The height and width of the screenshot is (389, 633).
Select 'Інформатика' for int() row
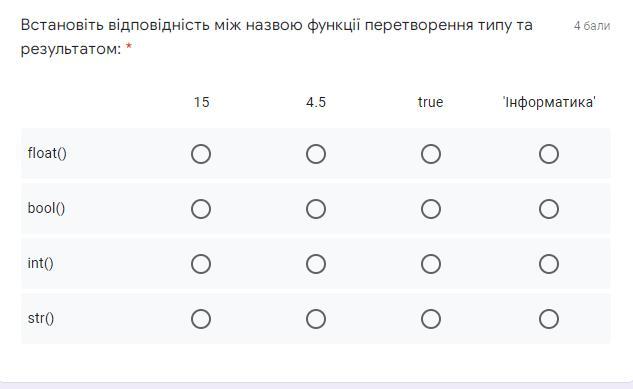pyautogui.click(x=549, y=264)
